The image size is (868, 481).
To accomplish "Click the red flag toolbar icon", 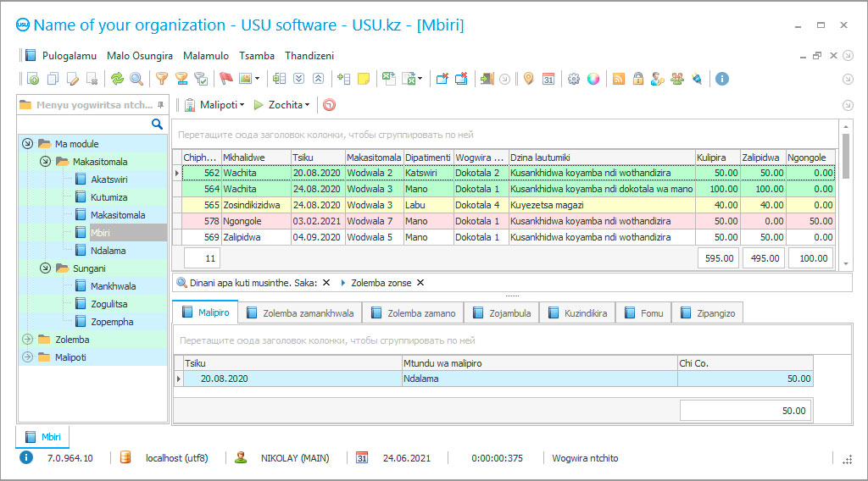I will click(x=226, y=79).
